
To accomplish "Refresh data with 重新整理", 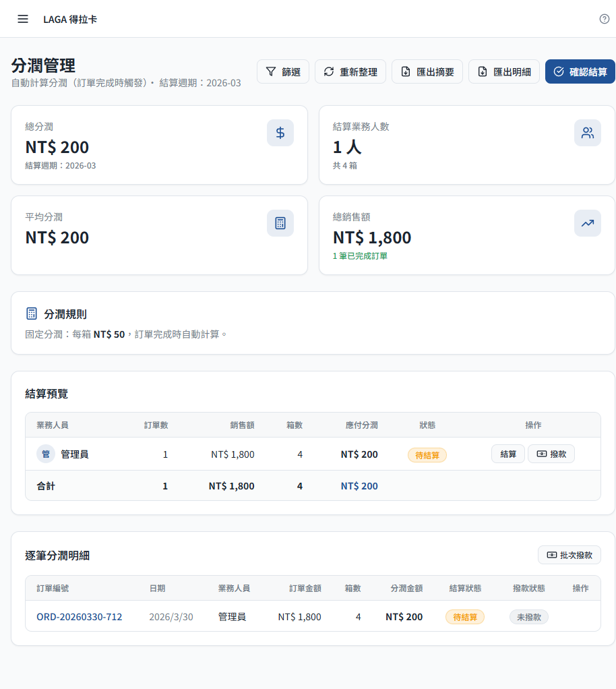I will 350,71.
